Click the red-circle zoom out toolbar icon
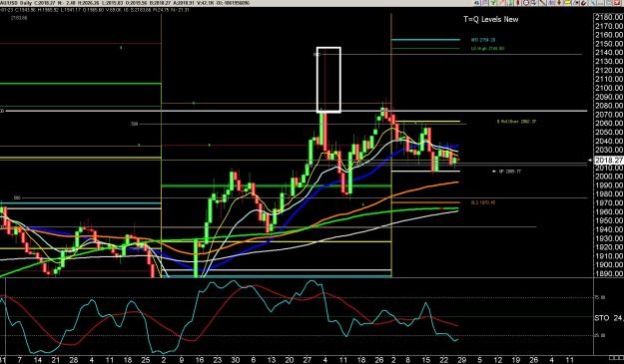Image resolution: width=624 pixels, height=364 pixels. pyautogui.click(x=526, y=2)
